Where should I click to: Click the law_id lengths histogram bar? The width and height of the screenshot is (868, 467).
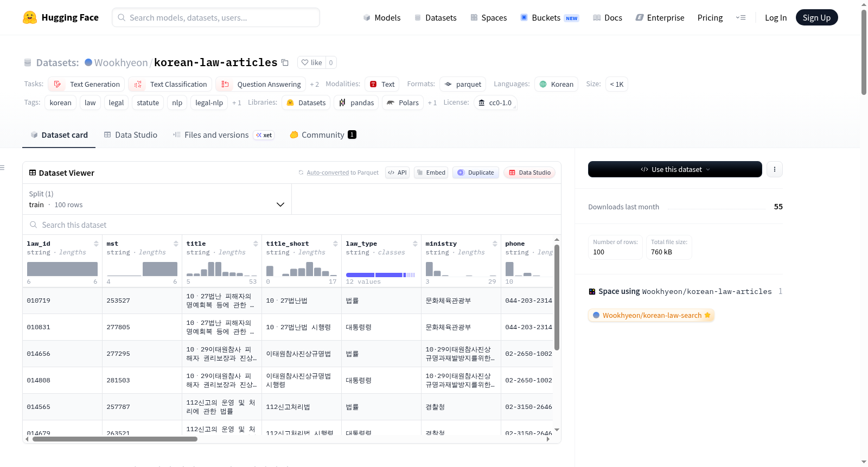[x=62, y=268]
